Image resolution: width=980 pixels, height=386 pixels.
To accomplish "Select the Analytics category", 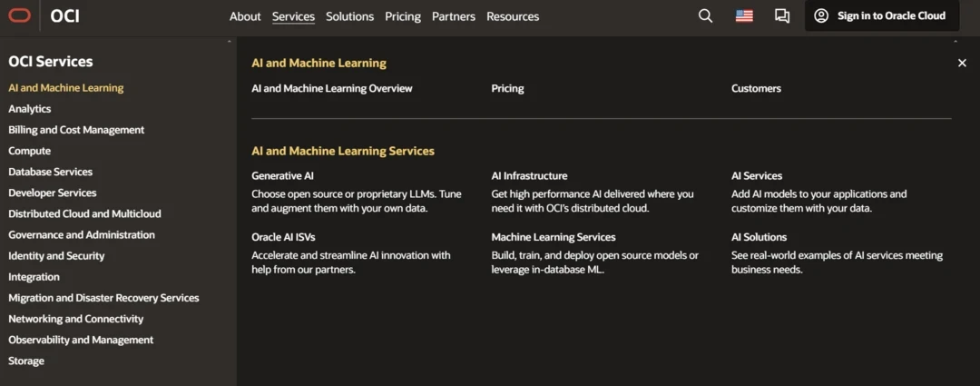I will [x=30, y=109].
